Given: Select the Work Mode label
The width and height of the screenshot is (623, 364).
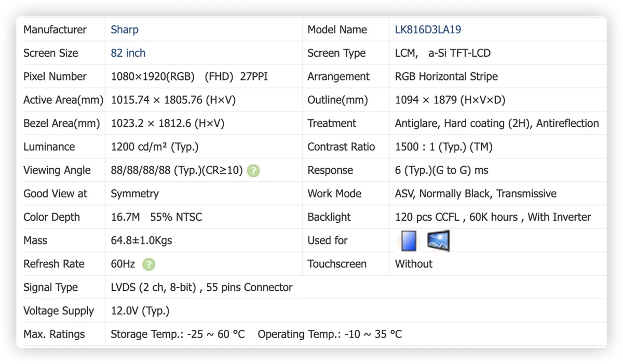Looking at the screenshot, I should tap(334, 194).
